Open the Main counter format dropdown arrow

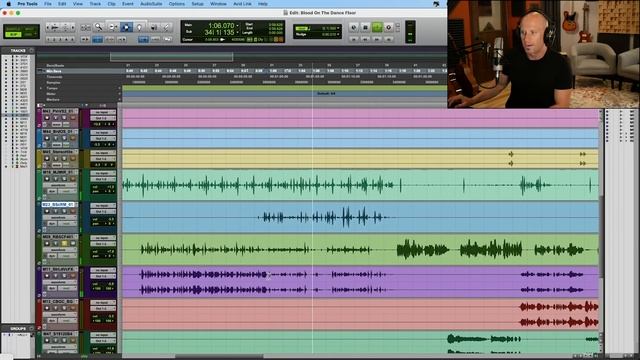(237, 26)
